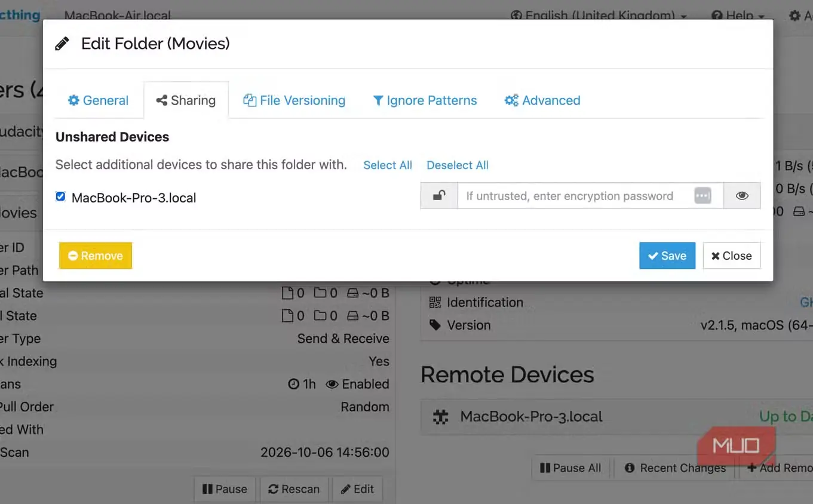Open the Advanced tab

(542, 100)
